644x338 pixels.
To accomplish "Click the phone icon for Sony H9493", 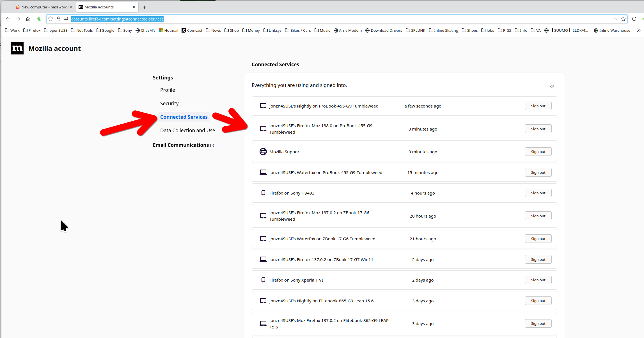I will click(x=263, y=193).
